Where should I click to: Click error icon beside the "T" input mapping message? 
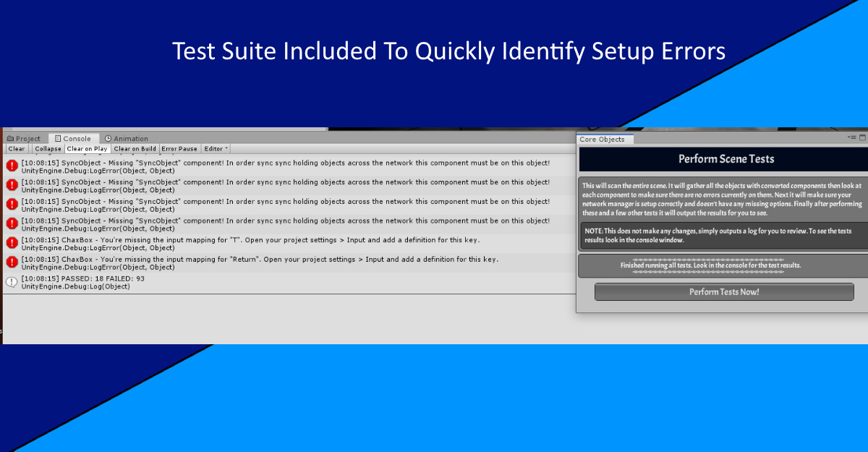point(12,244)
